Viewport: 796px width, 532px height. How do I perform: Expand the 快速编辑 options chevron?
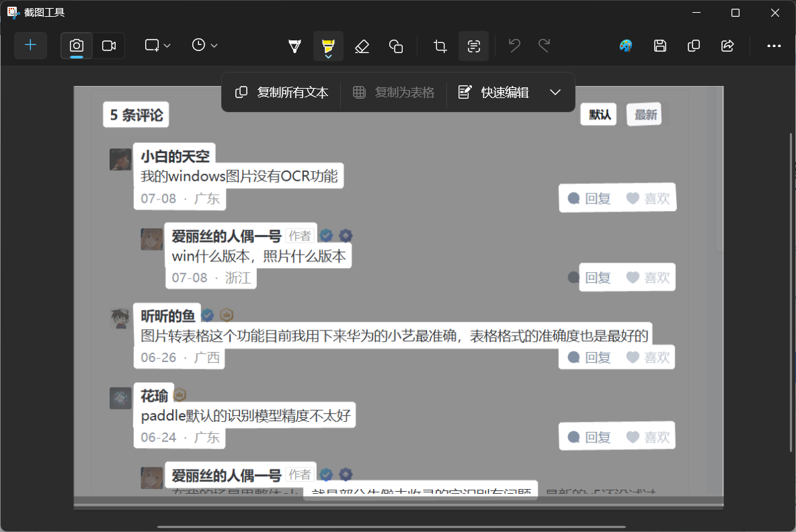(555, 92)
